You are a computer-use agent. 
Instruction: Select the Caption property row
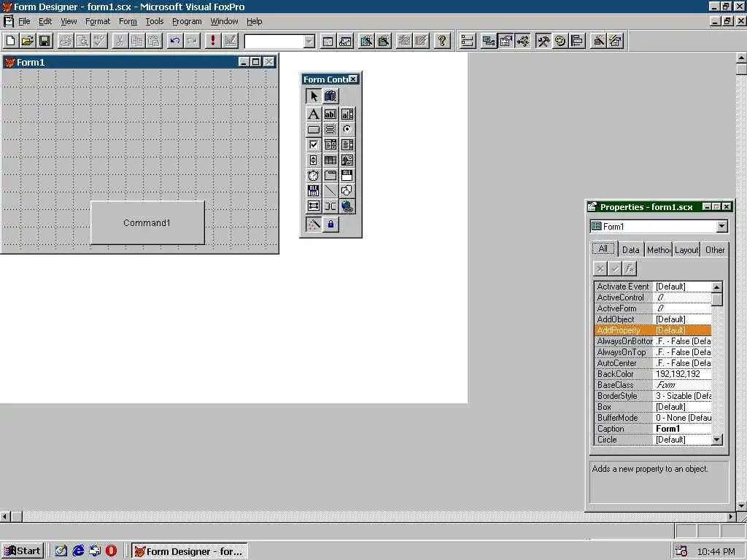(653, 429)
